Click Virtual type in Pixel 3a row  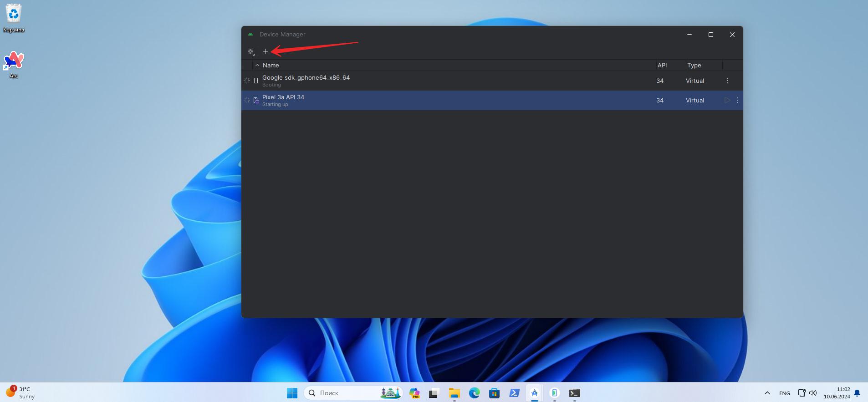[x=695, y=100]
